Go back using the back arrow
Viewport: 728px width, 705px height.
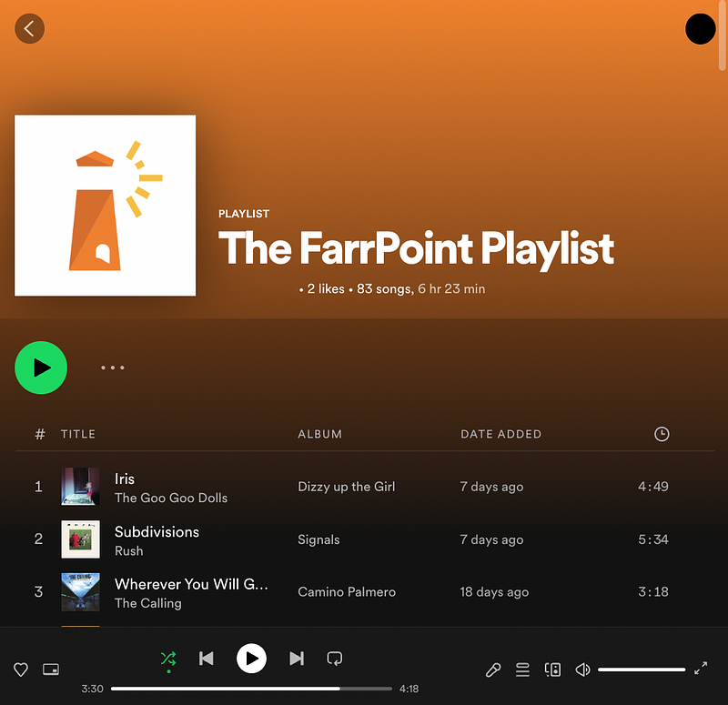tap(29, 28)
